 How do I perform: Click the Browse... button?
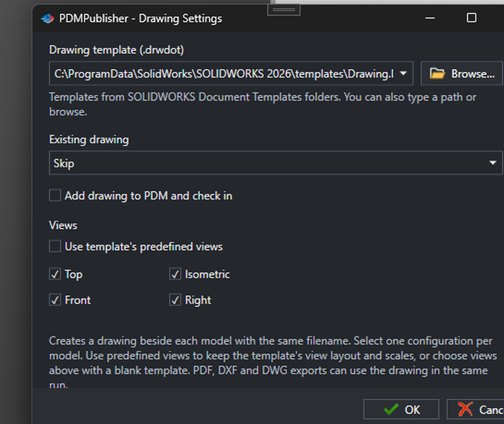(462, 73)
